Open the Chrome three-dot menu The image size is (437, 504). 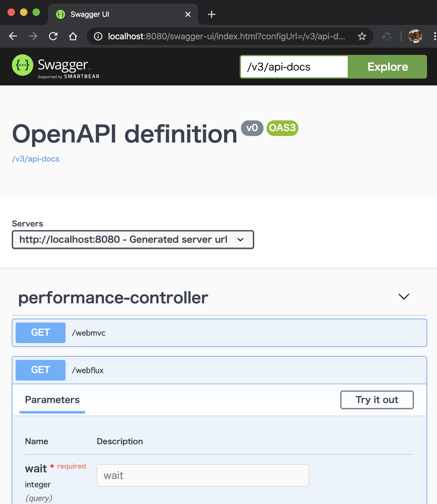click(x=435, y=36)
